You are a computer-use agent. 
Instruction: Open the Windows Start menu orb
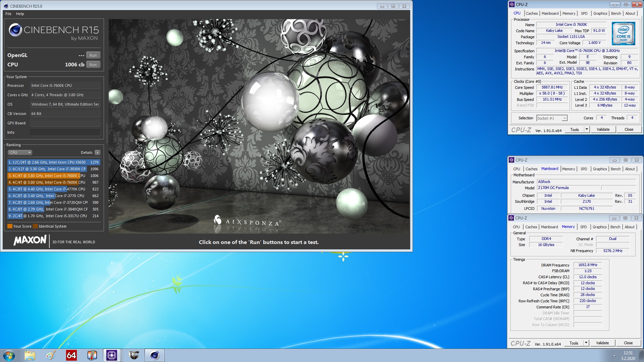click(9, 355)
